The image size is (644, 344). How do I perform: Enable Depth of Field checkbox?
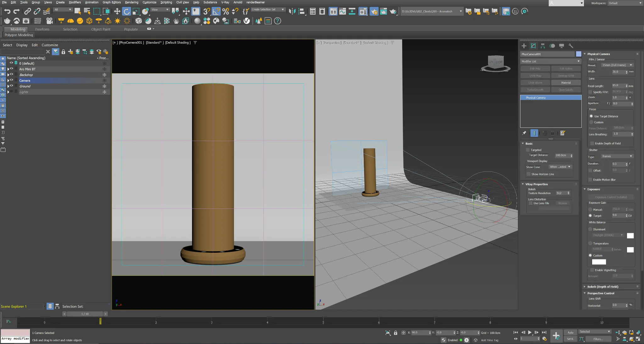point(592,144)
